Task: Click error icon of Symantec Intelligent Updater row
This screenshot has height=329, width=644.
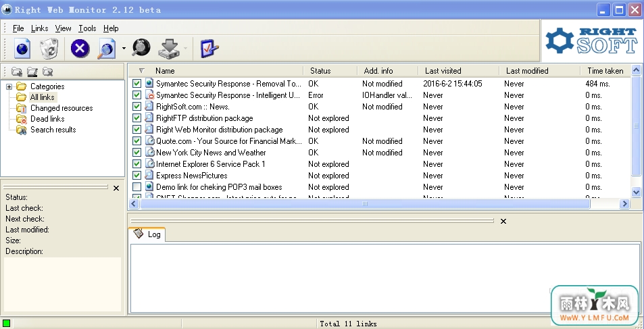Action: [149, 95]
